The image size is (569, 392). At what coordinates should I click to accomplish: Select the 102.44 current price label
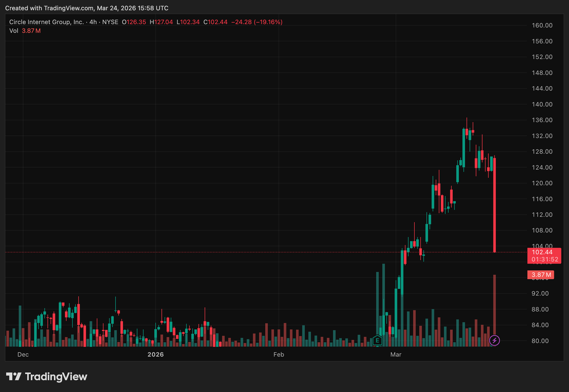click(542, 252)
